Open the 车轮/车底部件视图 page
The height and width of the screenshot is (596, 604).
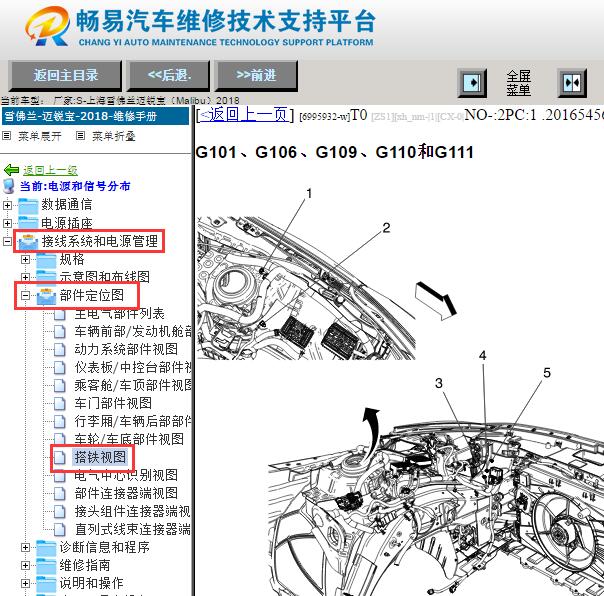tap(129, 439)
